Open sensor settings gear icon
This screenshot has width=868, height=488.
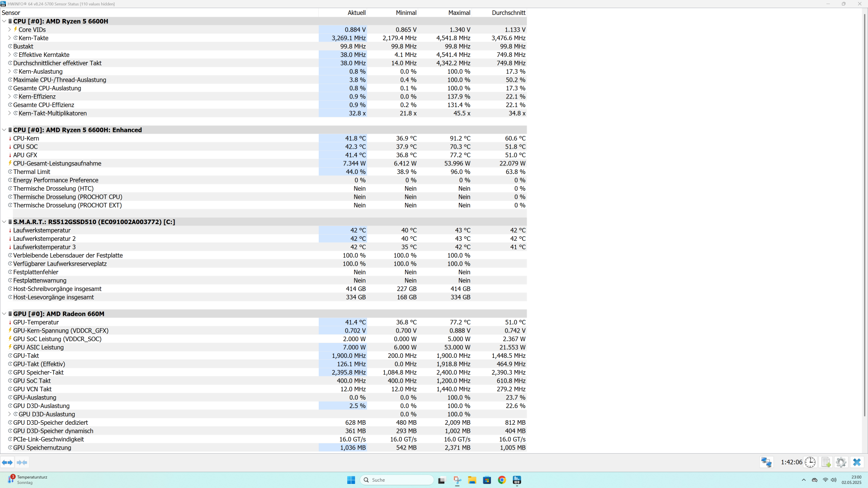point(841,462)
